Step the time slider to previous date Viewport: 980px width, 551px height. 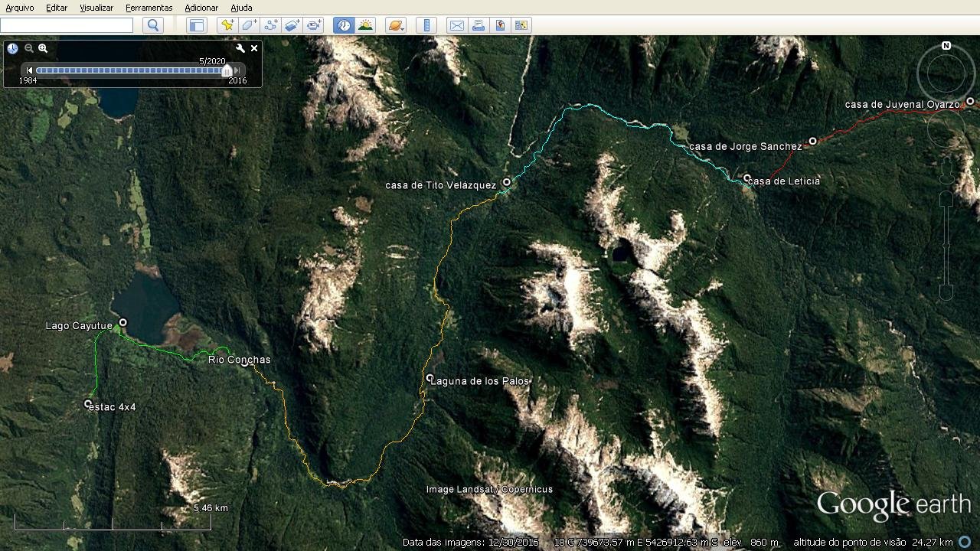point(30,70)
